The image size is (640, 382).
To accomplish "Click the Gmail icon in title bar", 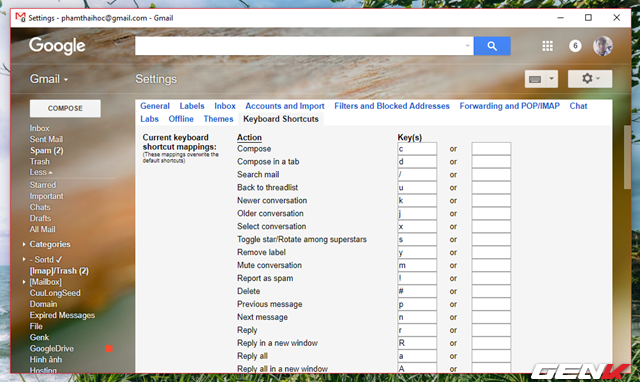I will click(x=20, y=18).
